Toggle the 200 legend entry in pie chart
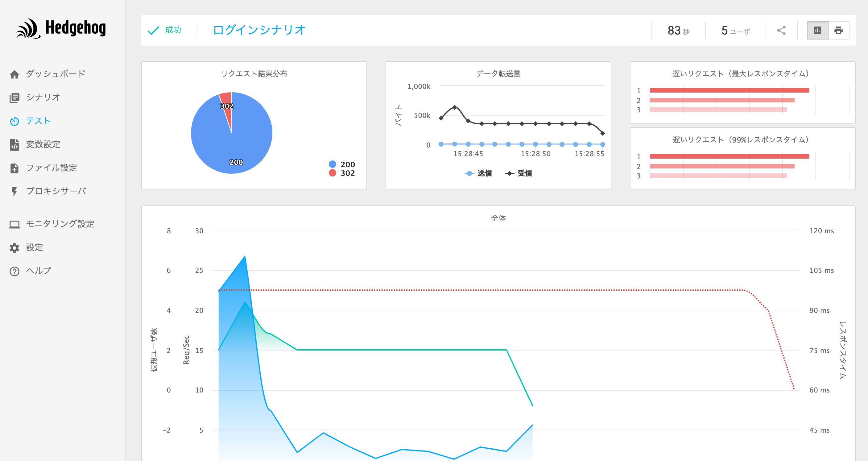 click(x=342, y=164)
